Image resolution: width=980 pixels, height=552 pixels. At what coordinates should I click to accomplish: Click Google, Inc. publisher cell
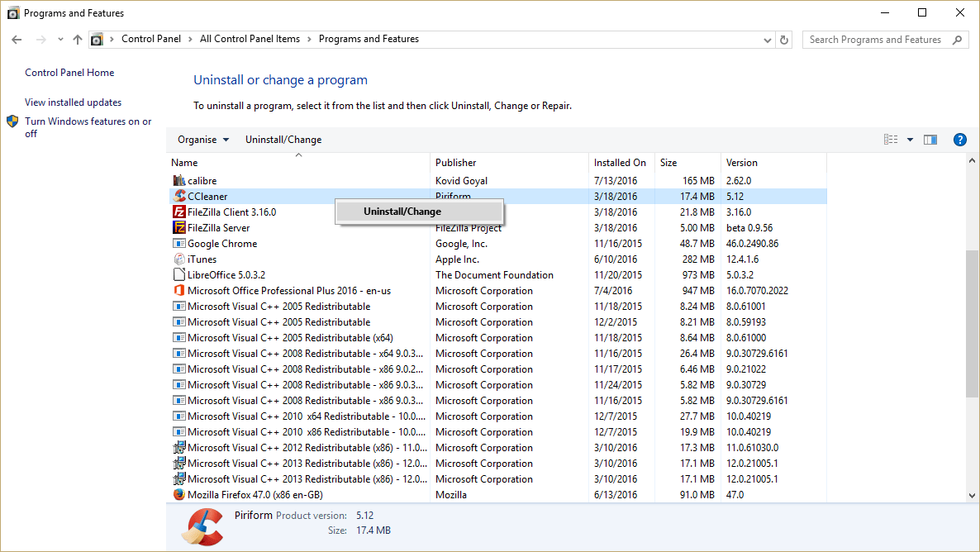(x=461, y=244)
